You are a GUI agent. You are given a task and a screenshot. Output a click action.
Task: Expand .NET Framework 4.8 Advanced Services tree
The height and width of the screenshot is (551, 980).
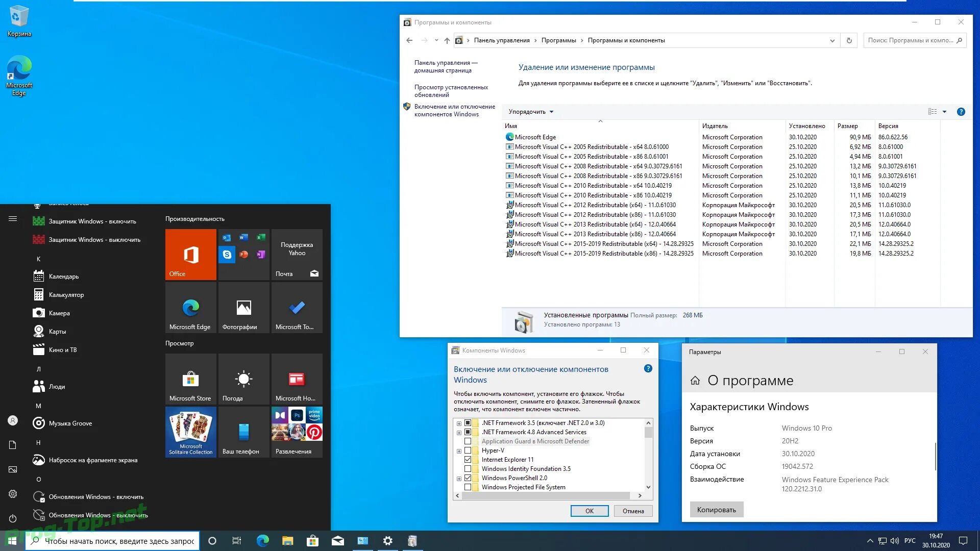(x=460, y=432)
